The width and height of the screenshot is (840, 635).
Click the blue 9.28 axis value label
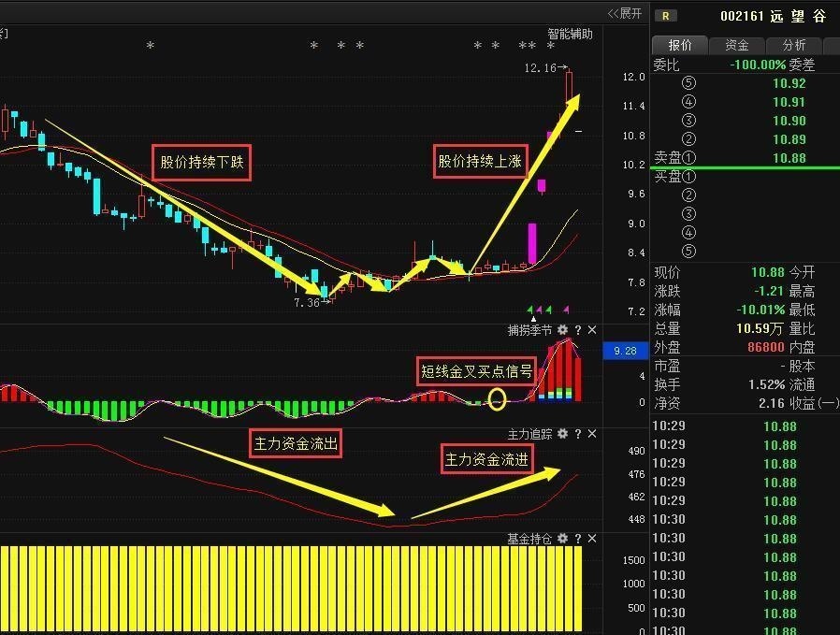tap(625, 352)
